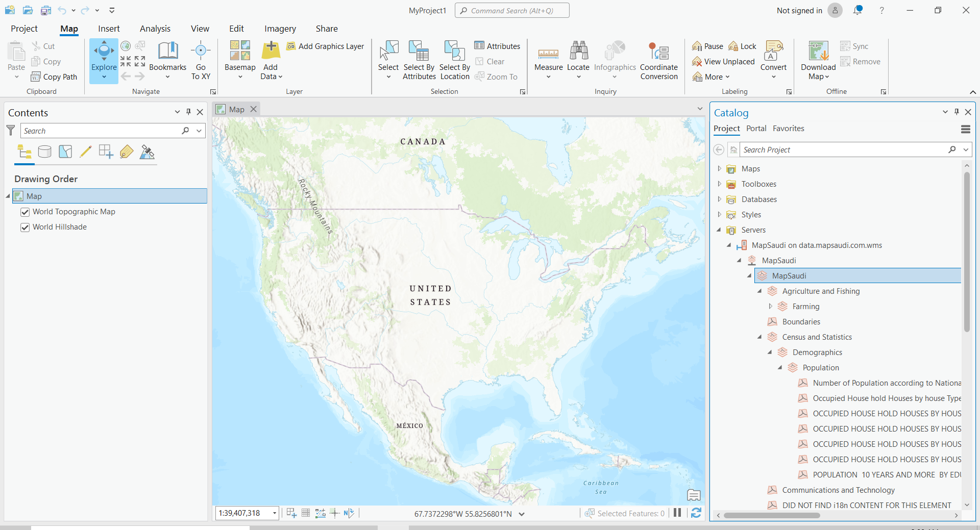Open the Locate binoculars tool
The height and width of the screenshot is (530, 980).
tap(578, 52)
